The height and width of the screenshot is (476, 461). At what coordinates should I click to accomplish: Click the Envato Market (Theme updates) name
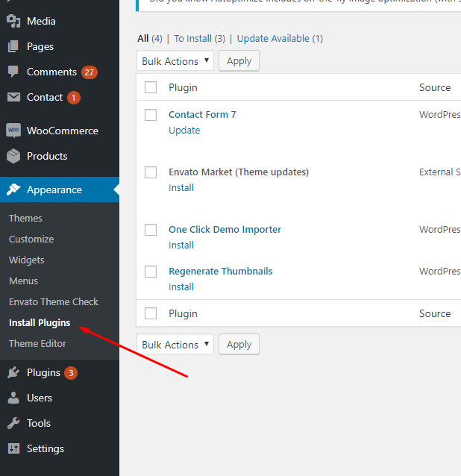[x=239, y=172]
